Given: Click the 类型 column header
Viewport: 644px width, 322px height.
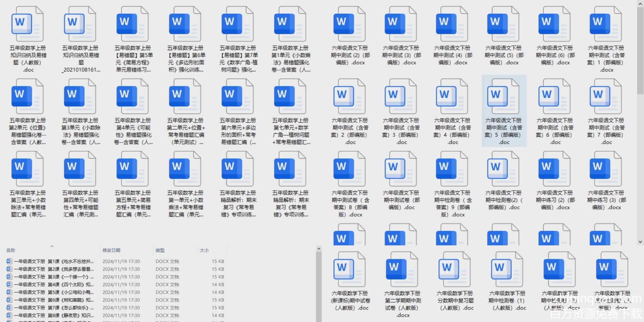Looking at the screenshot, I should click(x=160, y=250).
